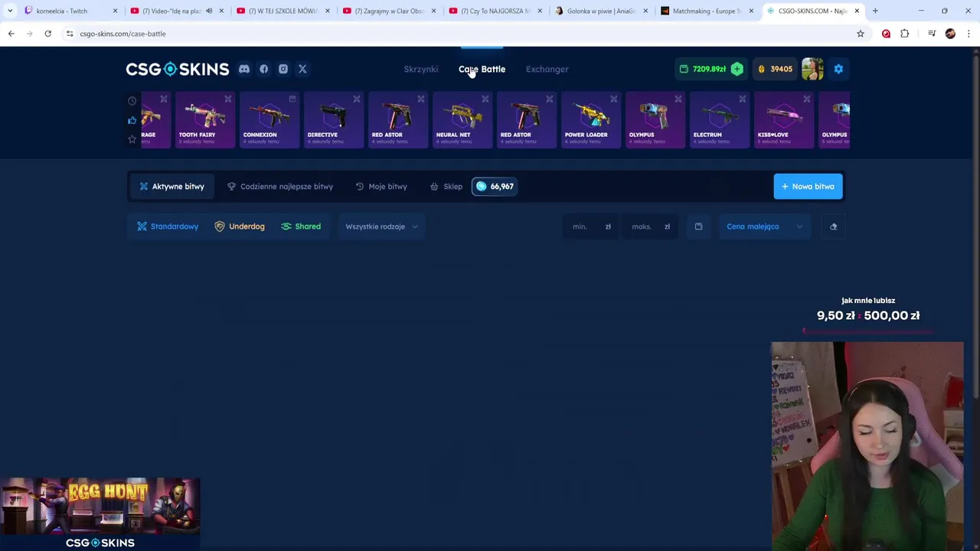Open the Electrum drop card
980x551 pixels.
tap(718, 120)
